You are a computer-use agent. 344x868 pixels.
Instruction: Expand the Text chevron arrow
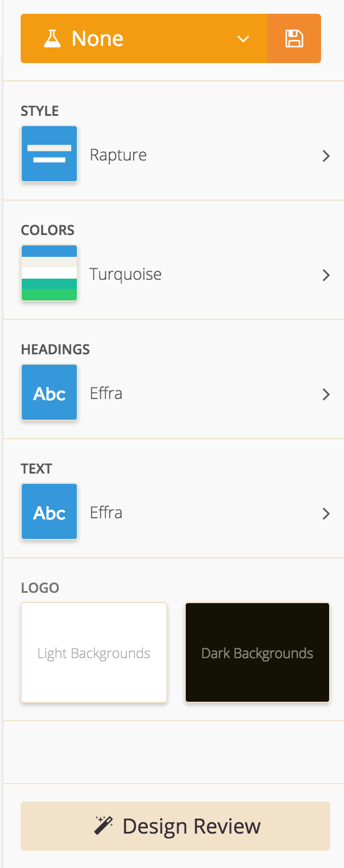tap(326, 514)
